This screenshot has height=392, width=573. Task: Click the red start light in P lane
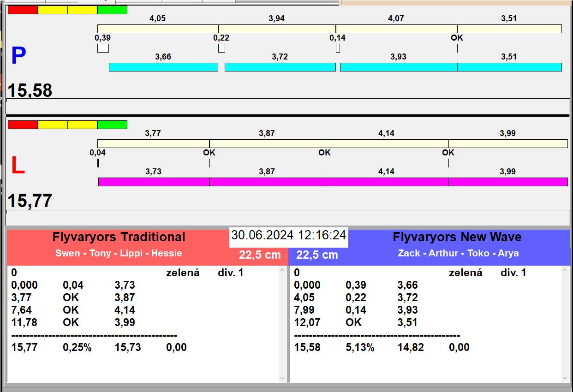(x=23, y=10)
